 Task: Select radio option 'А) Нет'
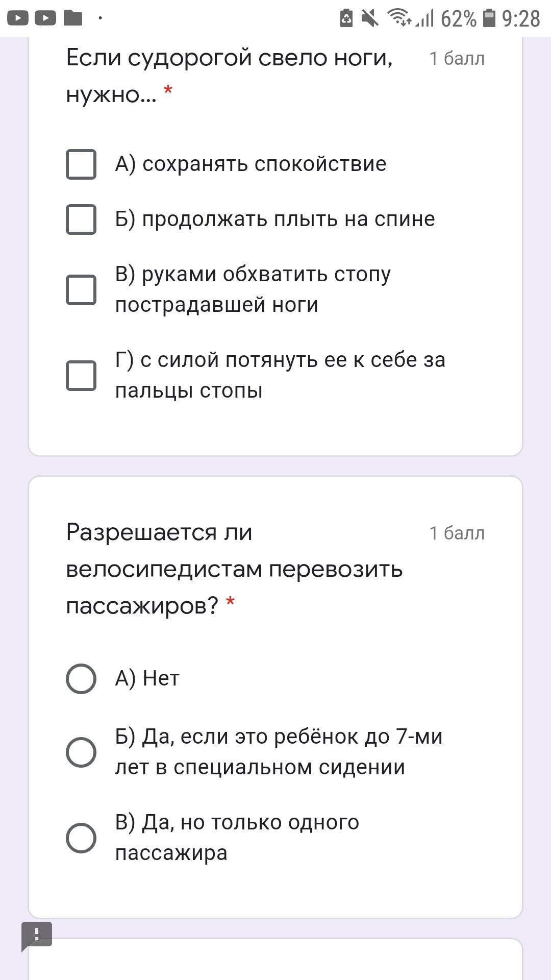click(x=81, y=678)
